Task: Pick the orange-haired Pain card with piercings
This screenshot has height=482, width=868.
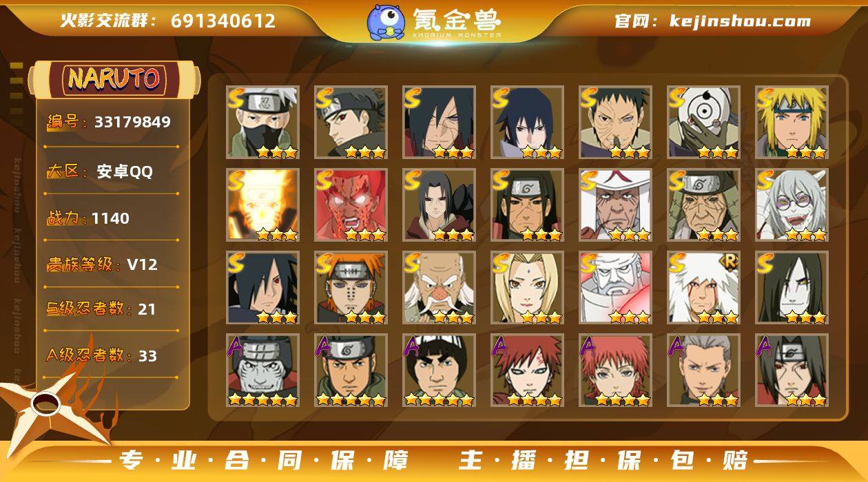Action: pos(351,288)
